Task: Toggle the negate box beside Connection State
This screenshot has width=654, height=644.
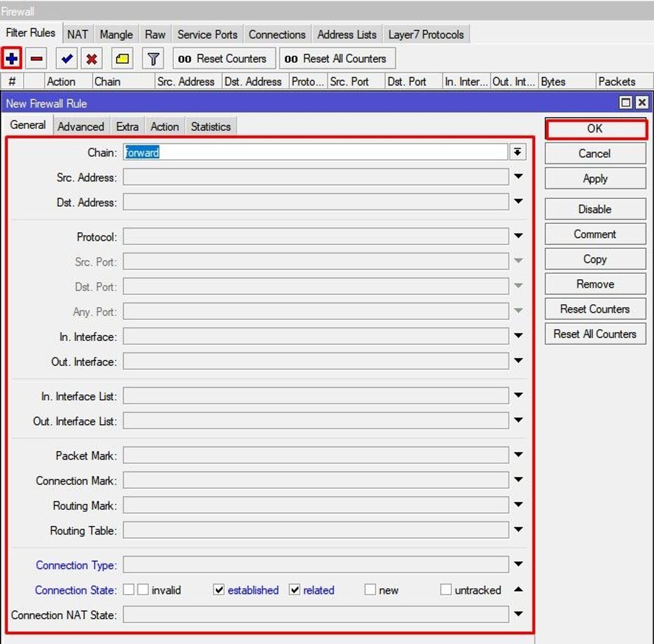Action: pos(129,589)
